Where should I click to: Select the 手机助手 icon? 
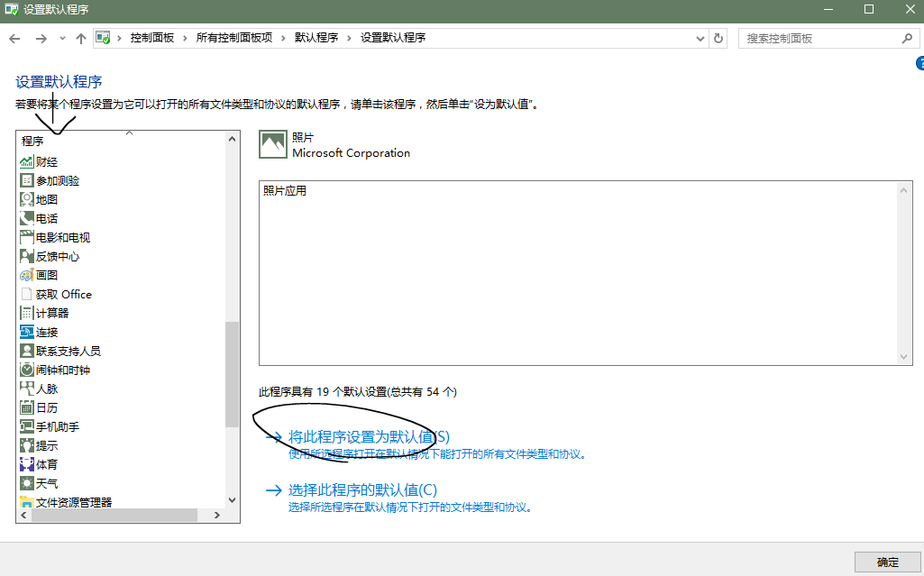pos(26,426)
